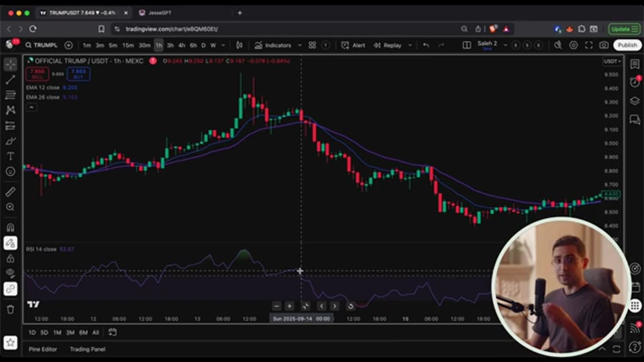This screenshot has height=362, width=644.
Task: Toggle fullscreen mode
Action: coord(588,45)
